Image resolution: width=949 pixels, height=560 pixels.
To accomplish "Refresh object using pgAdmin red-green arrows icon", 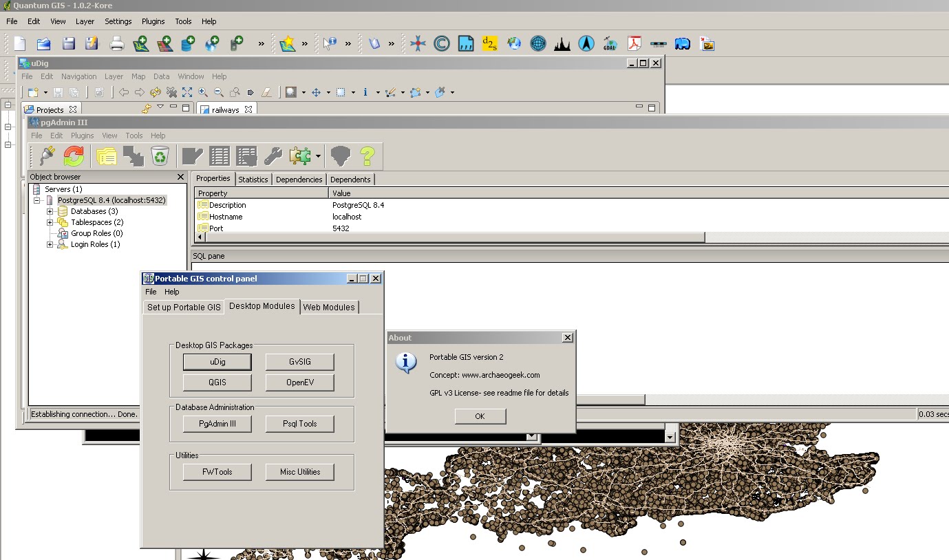I will click(74, 156).
